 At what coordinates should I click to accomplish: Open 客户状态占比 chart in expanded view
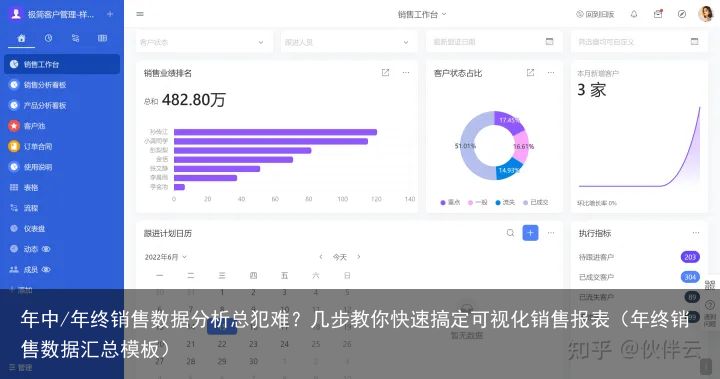point(530,73)
